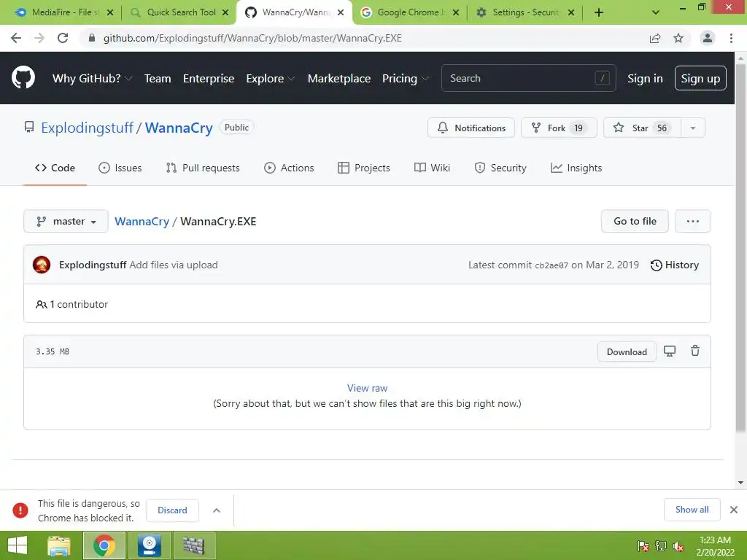Click the webcam app taskbar icon
The image size is (747, 560).
click(149, 545)
